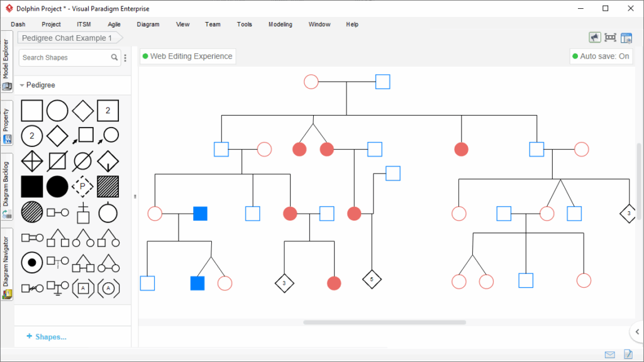Pick the bracketed square A shape
The image size is (644, 362).
82,288
